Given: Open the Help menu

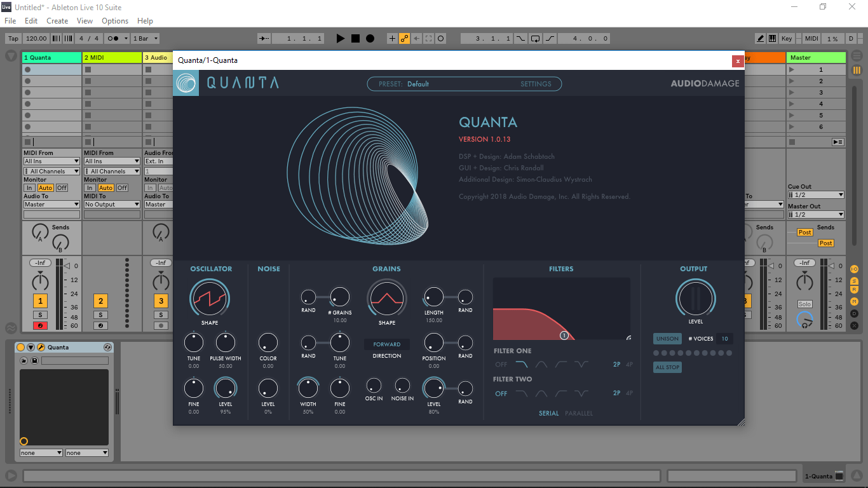Looking at the screenshot, I should [145, 21].
